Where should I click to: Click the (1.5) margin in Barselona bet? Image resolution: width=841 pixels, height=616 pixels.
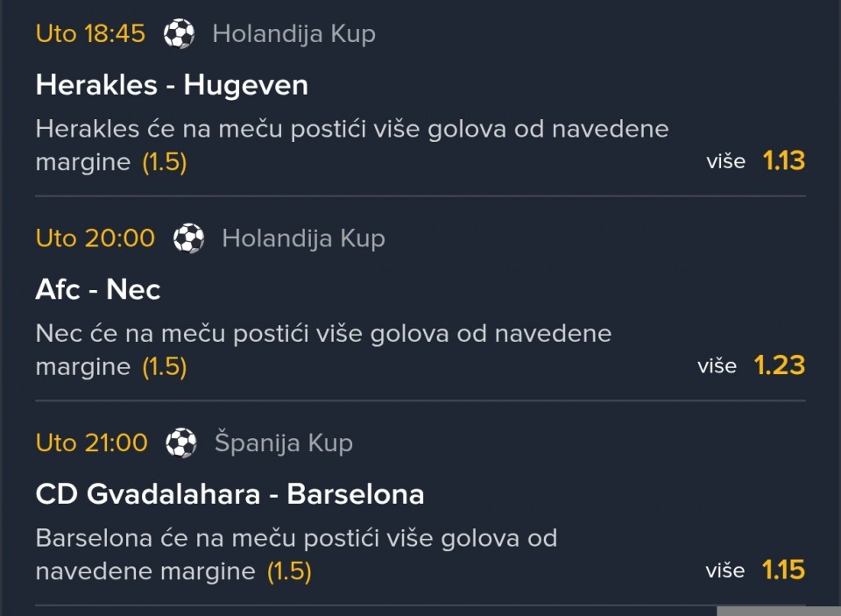289,572
